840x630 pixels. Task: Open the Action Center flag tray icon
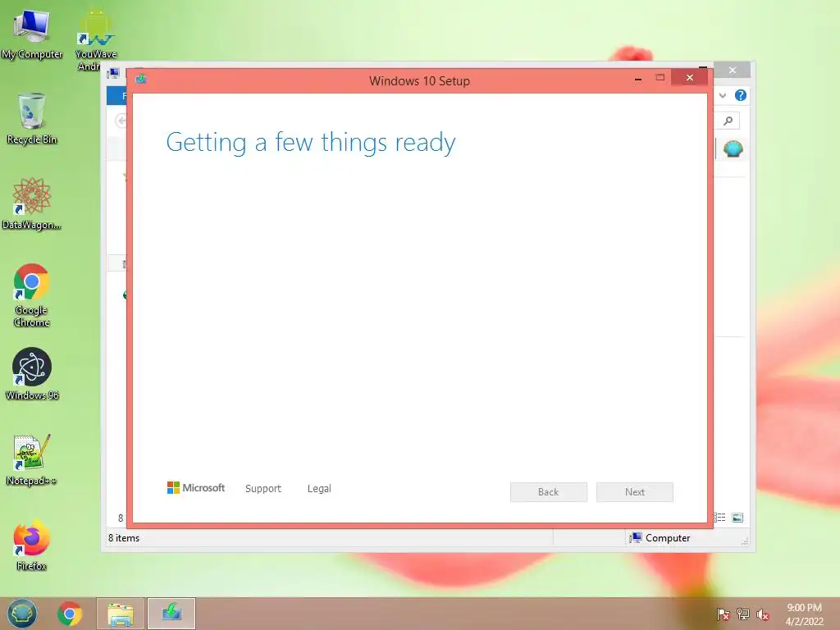[724, 614]
